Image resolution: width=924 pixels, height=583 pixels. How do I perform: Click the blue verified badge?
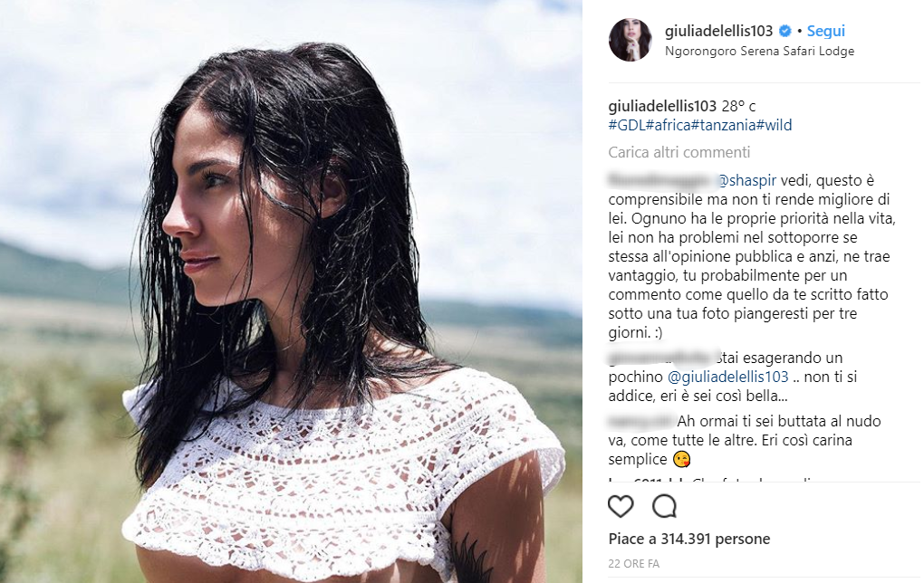[784, 31]
